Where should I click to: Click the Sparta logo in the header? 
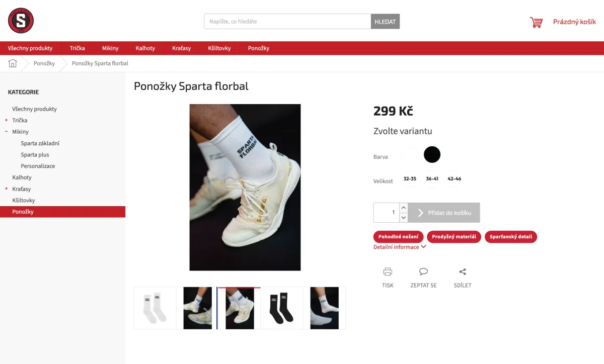tap(21, 21)
